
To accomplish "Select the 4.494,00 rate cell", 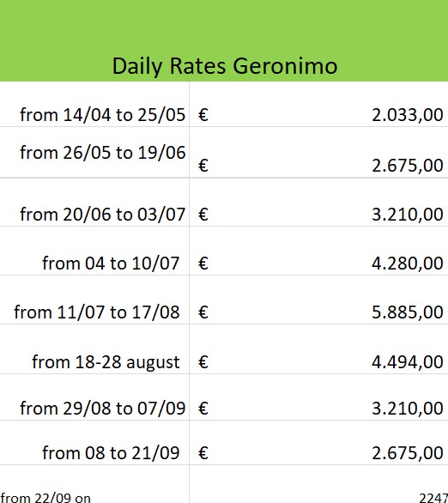I will (318, 349).
